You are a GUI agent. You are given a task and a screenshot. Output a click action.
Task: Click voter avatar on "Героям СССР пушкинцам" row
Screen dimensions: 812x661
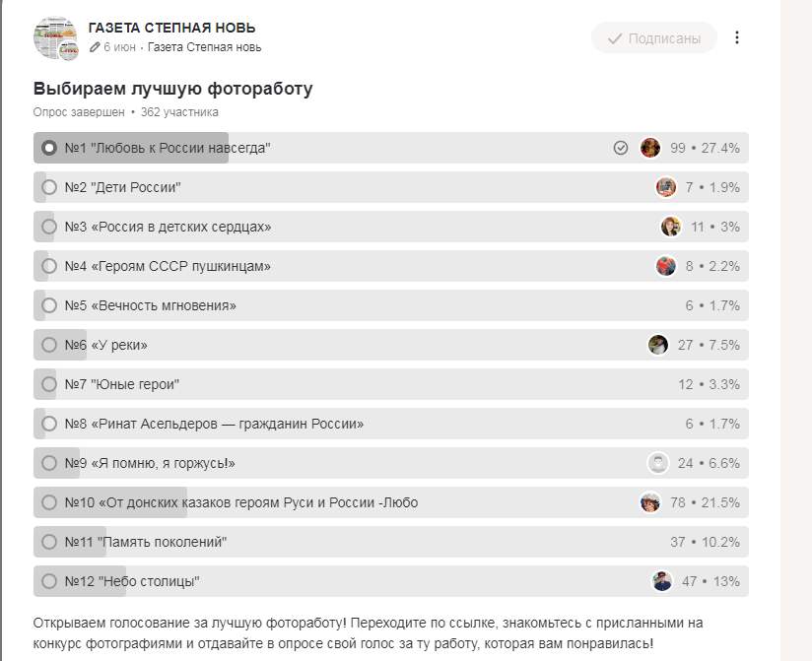click(666, 266)
